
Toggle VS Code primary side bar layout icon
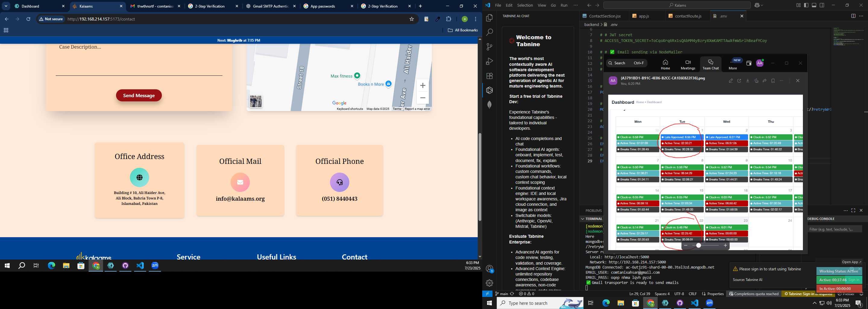pyautogui.click(x=806, y=5)
